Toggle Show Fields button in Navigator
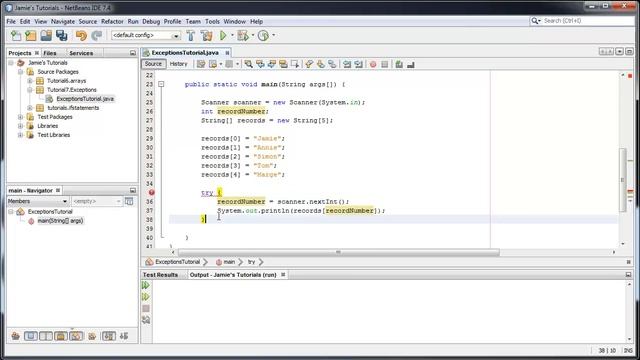This screenshot has width=640, height=360. tap(31, 336)
